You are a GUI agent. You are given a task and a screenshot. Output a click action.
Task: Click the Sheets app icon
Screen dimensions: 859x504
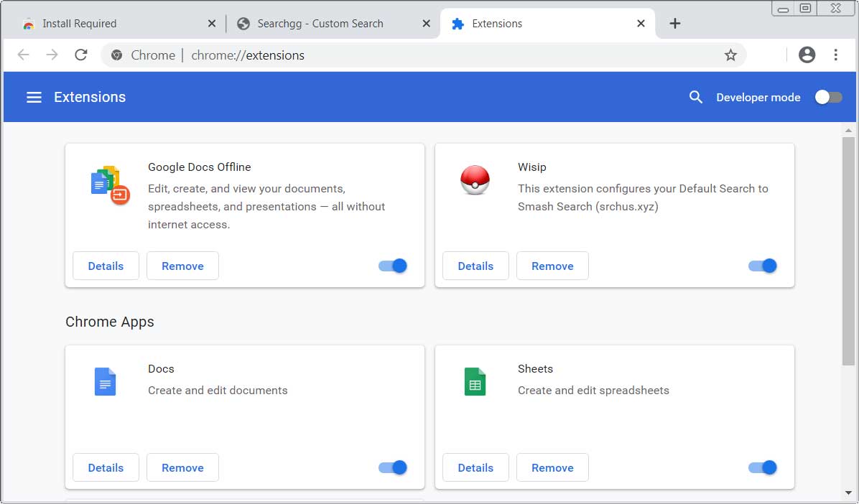475,382
